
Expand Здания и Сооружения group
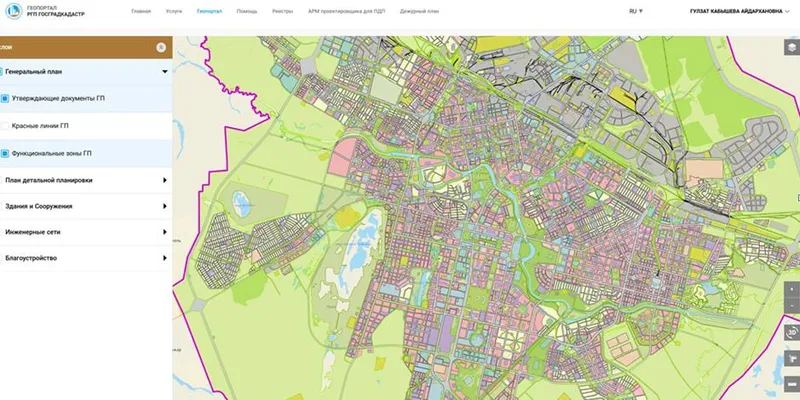pos(163,206)
